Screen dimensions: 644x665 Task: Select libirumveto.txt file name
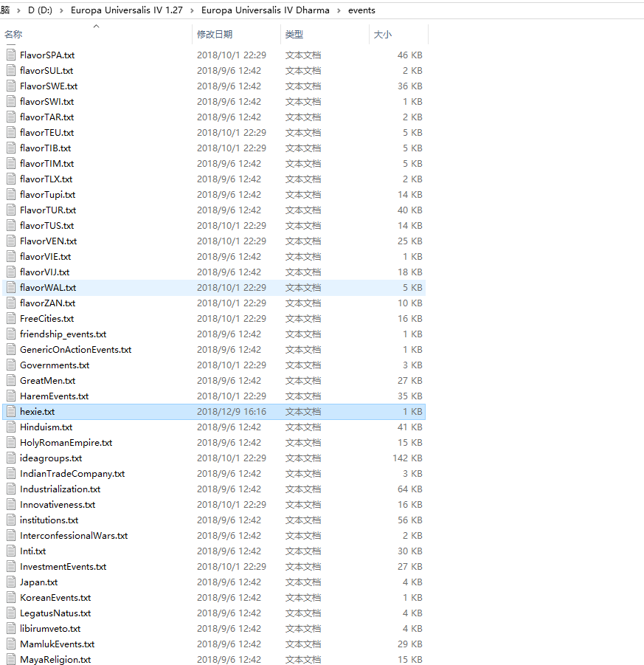(x=50, y=629)
